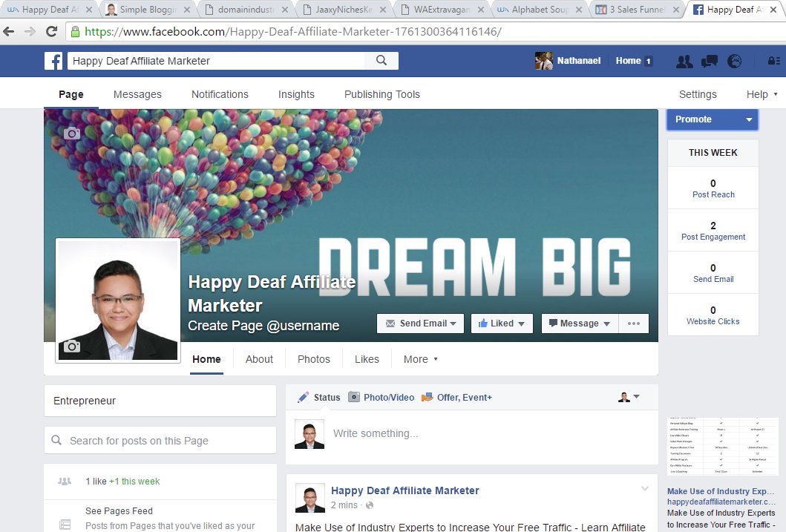Click the profile picture camera icon
The height and width of the screenshot is (532, 786).
click(72, 347)
